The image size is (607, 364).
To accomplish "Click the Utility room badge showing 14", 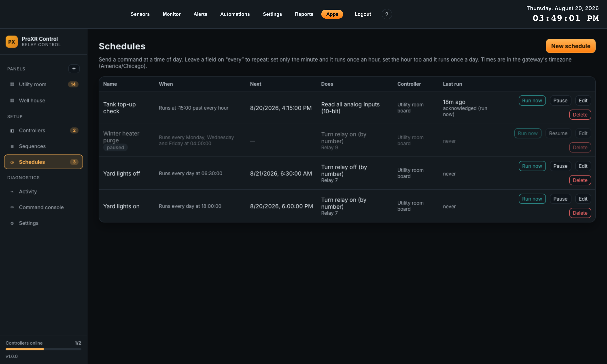I will click(x=73, y=84).
